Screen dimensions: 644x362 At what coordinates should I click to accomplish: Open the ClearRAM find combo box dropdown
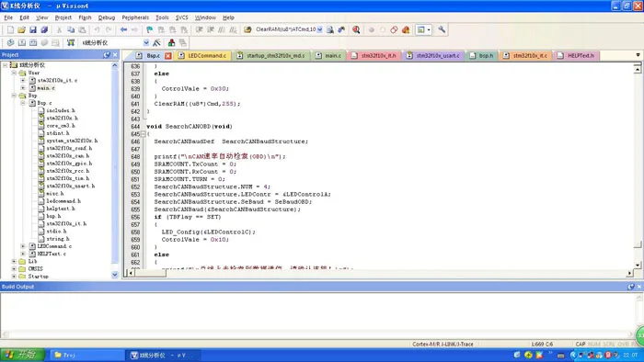tap(319, 29)
